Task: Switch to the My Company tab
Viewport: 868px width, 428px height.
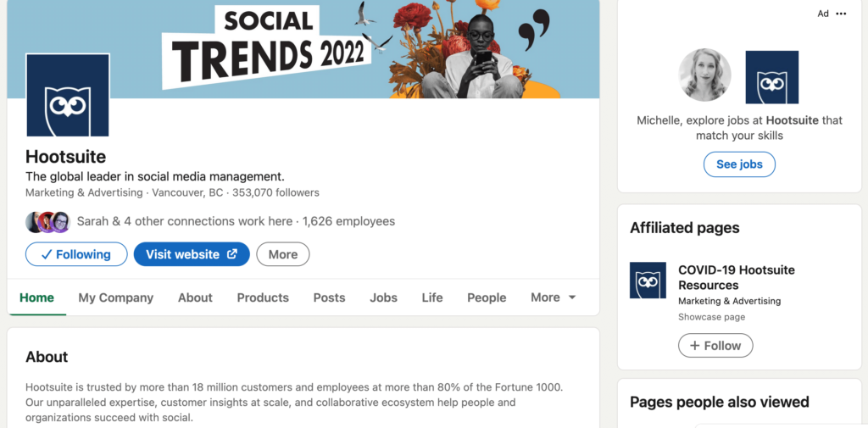Action: 116,297
